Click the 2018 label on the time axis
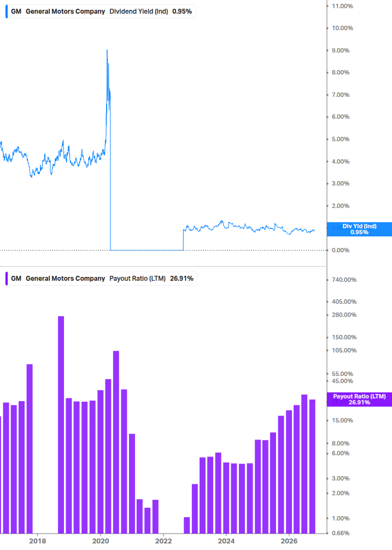This screenshot has height=550, width=392. (x=38, y=541)
